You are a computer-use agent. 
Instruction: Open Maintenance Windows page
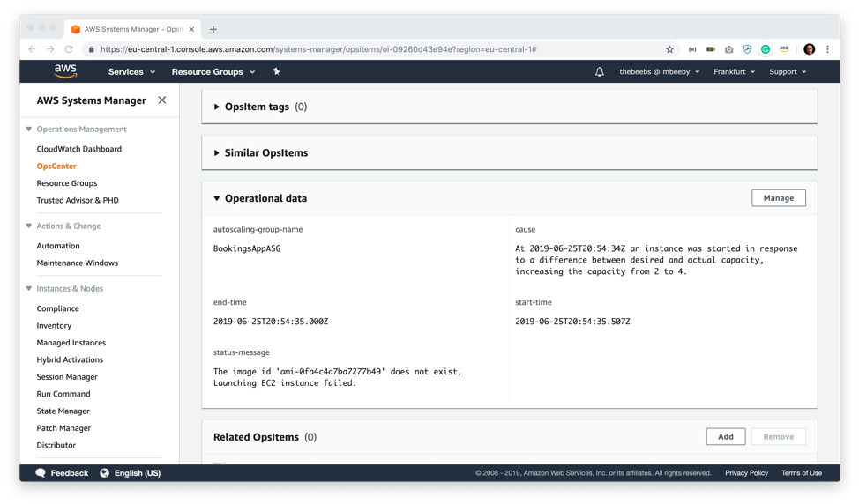78,263
